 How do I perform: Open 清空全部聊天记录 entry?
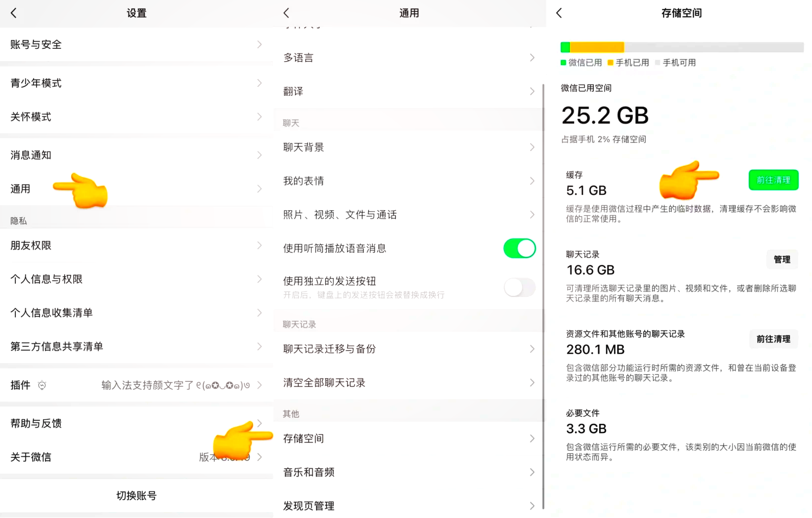[409, 383]
